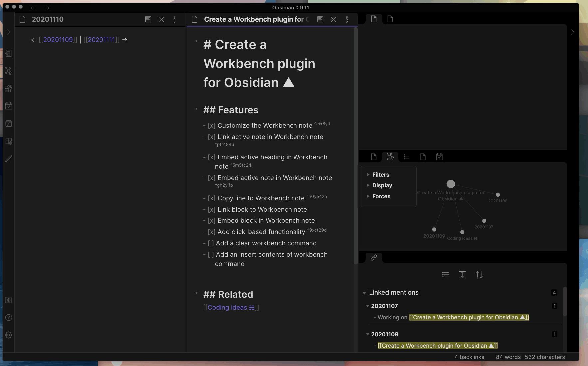Click the Link block to Workbench note line
588x366 pixels.
(x=255, y=209)
